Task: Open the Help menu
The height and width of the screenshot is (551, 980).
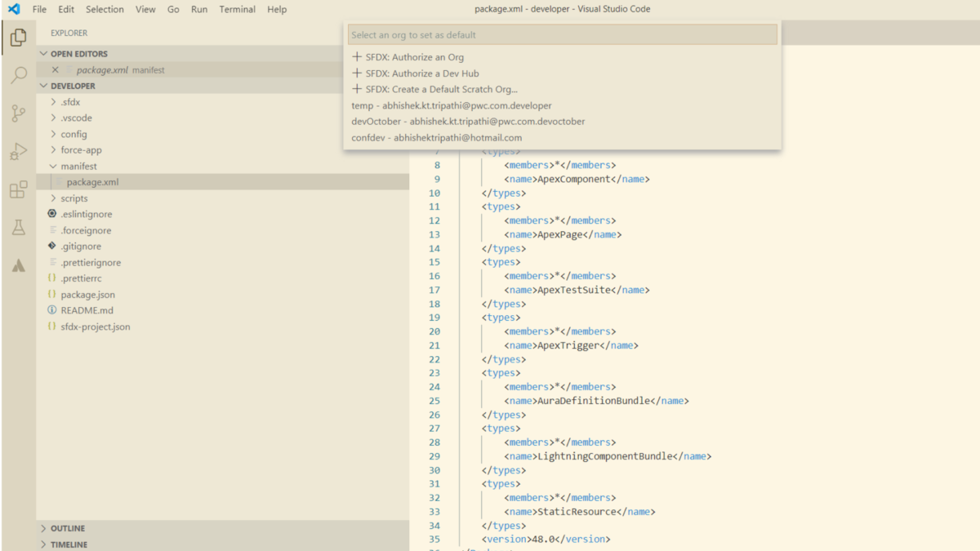Action: 277,10
